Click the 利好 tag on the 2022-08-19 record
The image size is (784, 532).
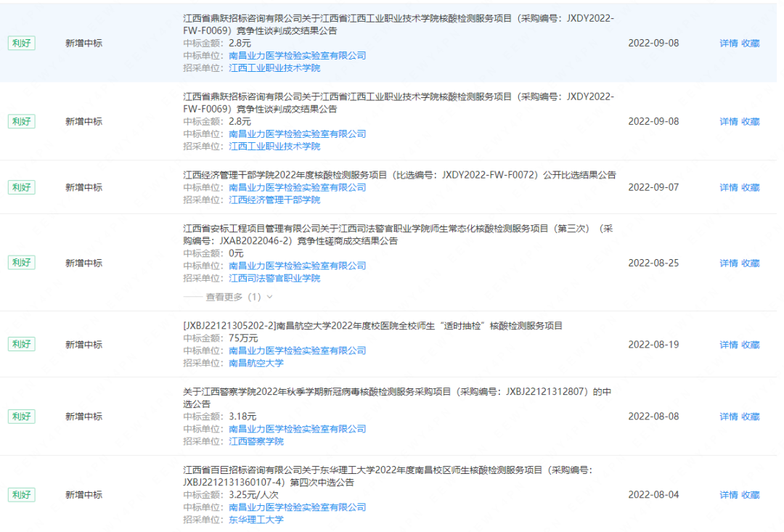pyautogui.click(x=22, y=345)
